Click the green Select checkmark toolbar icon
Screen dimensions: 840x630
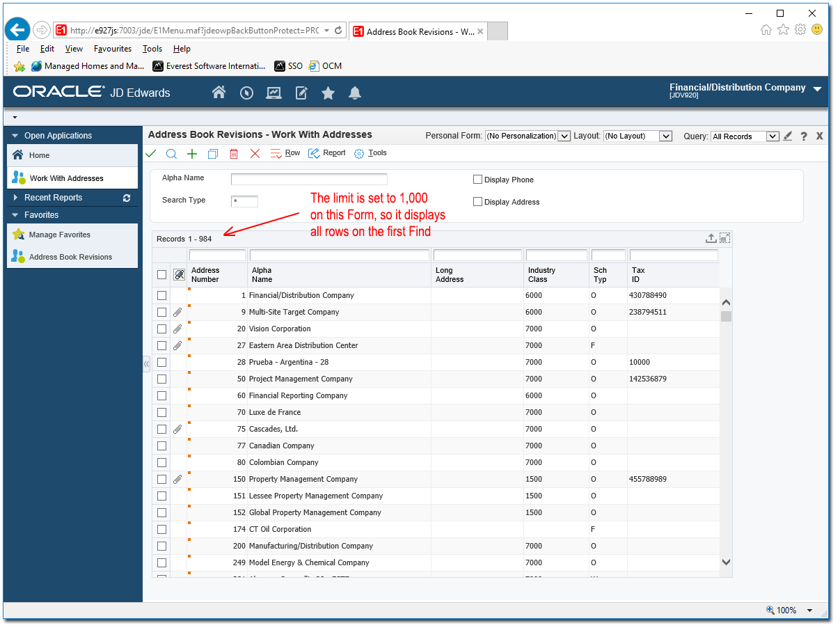151,153
